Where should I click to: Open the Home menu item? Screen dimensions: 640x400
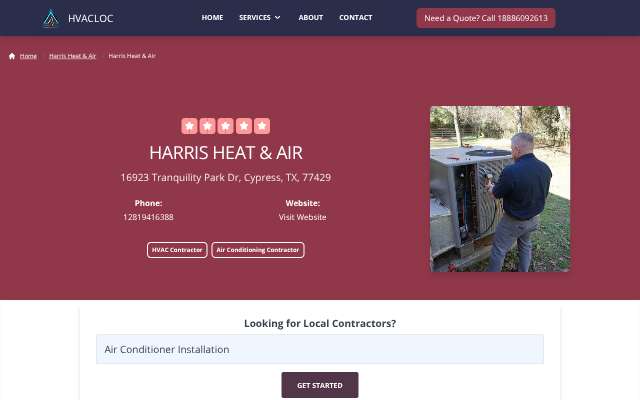[x=212, y=18]
